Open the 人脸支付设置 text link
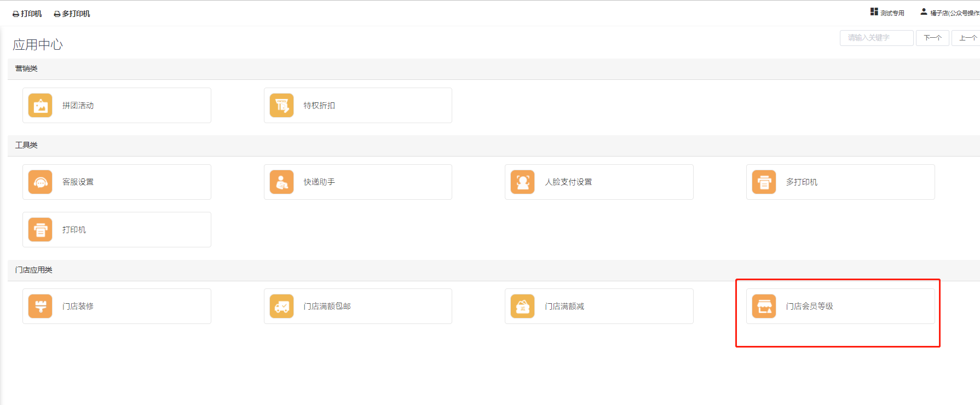980x405 pixels. (x=568, y=182)
